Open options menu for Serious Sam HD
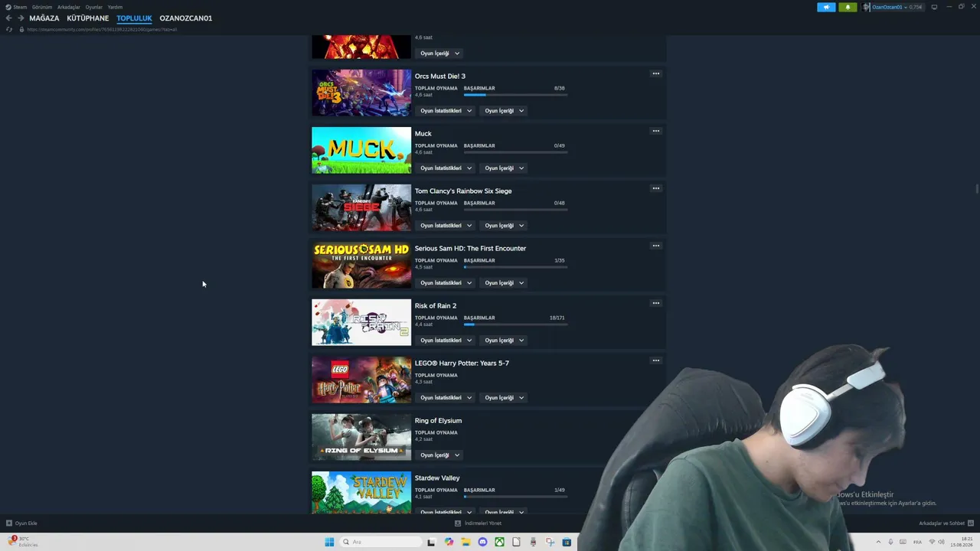 [655, 246]
